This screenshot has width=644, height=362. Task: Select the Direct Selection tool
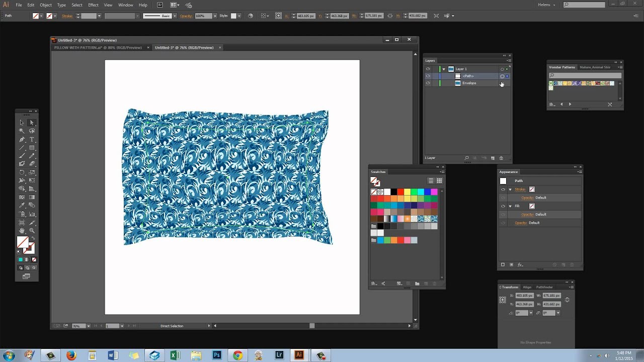click(x=32, y=123)
